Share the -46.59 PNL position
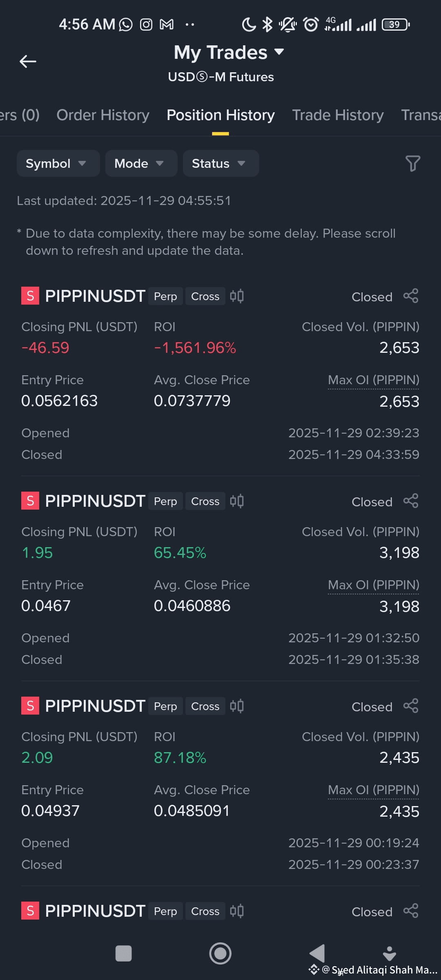 point(411,296)
